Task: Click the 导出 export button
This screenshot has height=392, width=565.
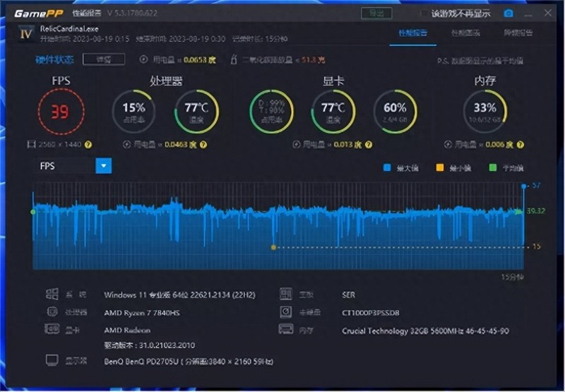Action: click(376, 13)
